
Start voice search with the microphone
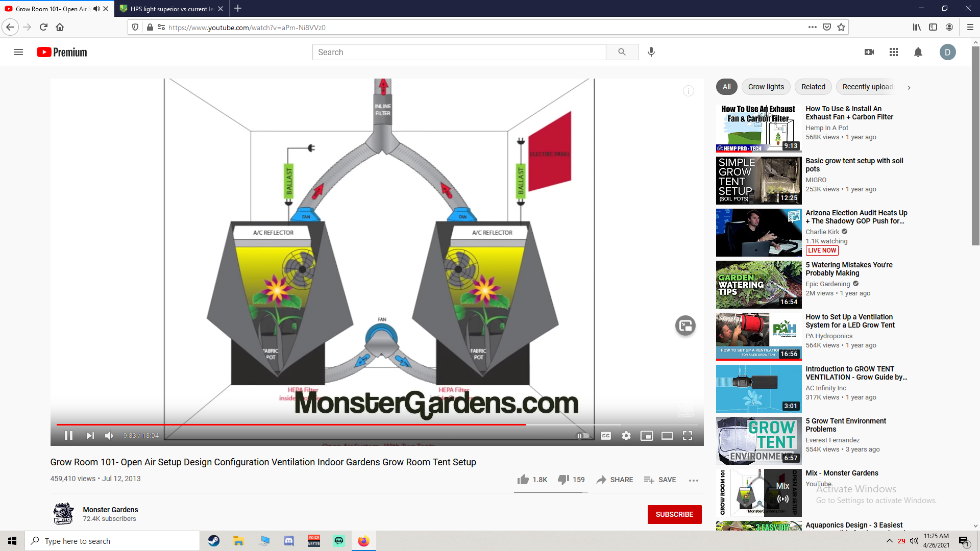[x=651, y=52]
